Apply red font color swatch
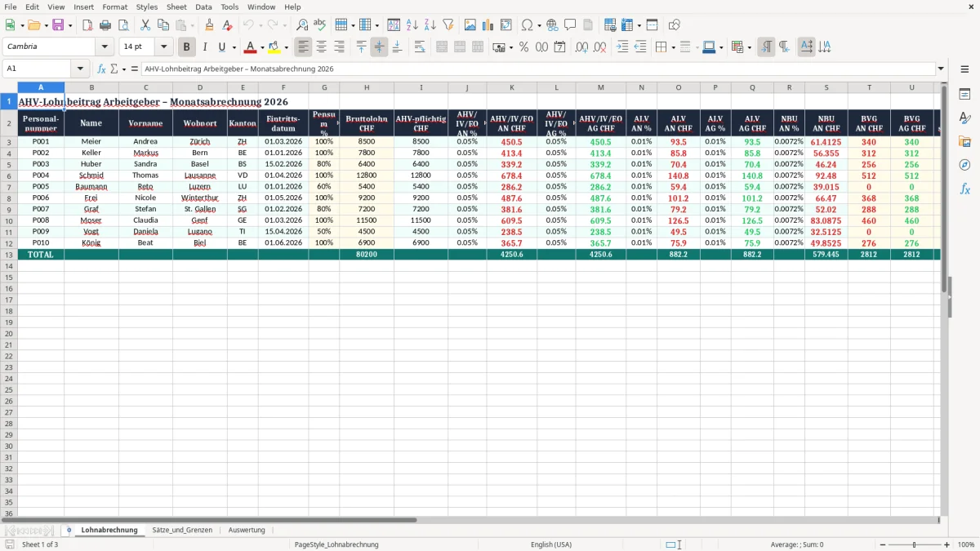 (251, 47)
